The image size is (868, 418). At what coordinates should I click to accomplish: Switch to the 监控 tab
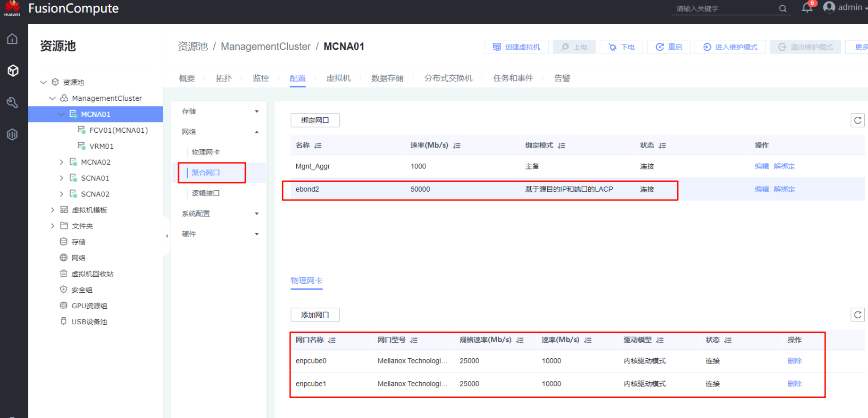point(260,78)
